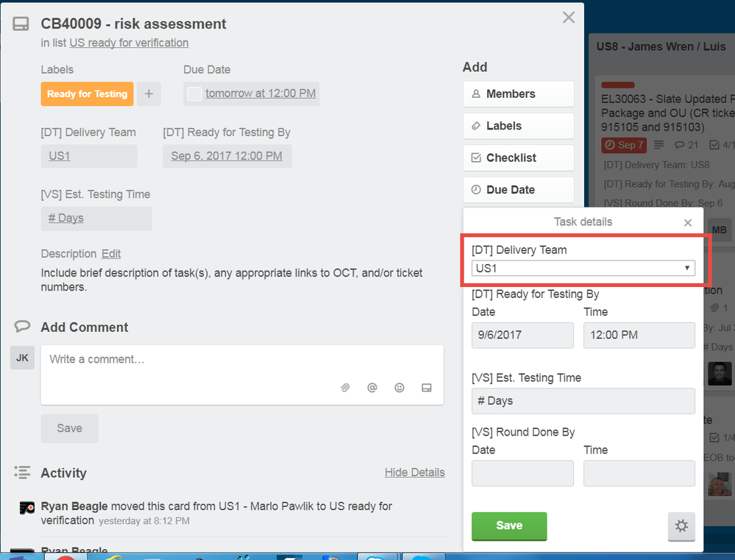
Task: Click the empty Round Done By Date field
Action: tap(522, 473)
